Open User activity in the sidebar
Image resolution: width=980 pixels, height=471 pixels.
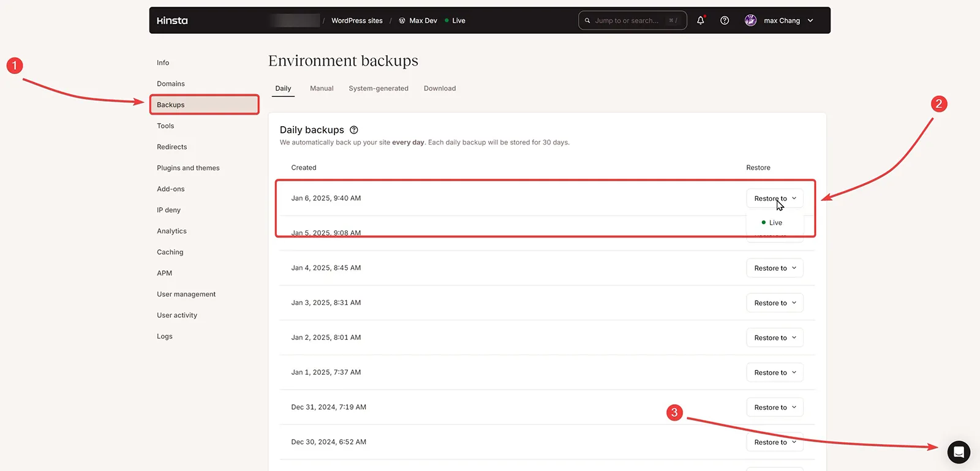pos(177,315)
